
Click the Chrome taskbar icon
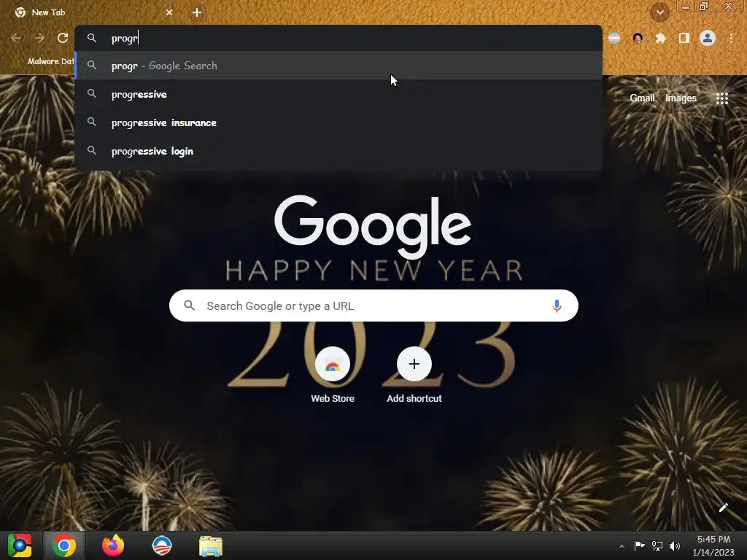[64, 545]
